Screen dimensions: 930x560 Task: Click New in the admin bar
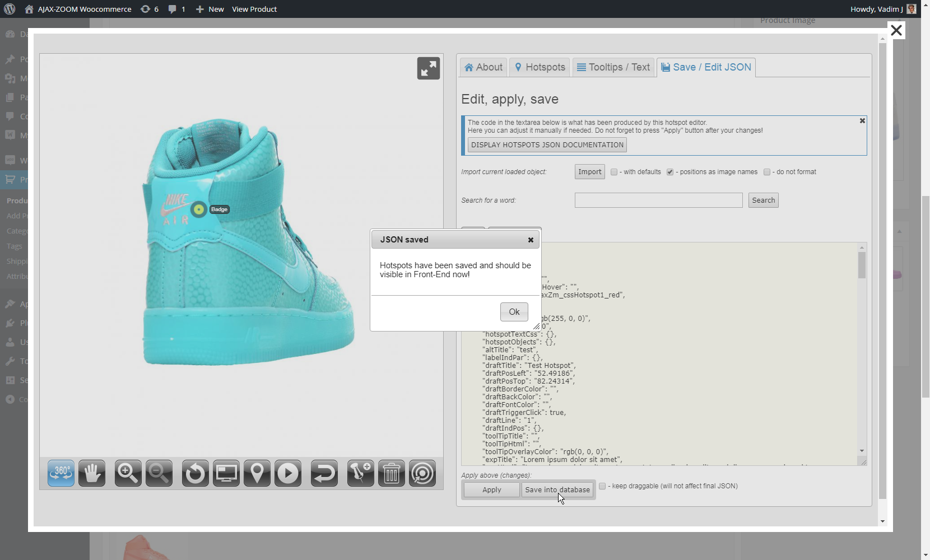tap(210, 9)
